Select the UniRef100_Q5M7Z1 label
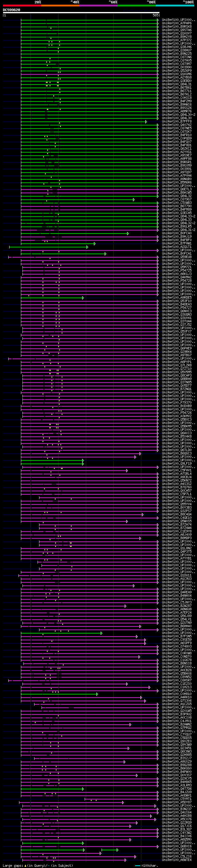Viewport: 197px width, 868px height. (176, 267)
